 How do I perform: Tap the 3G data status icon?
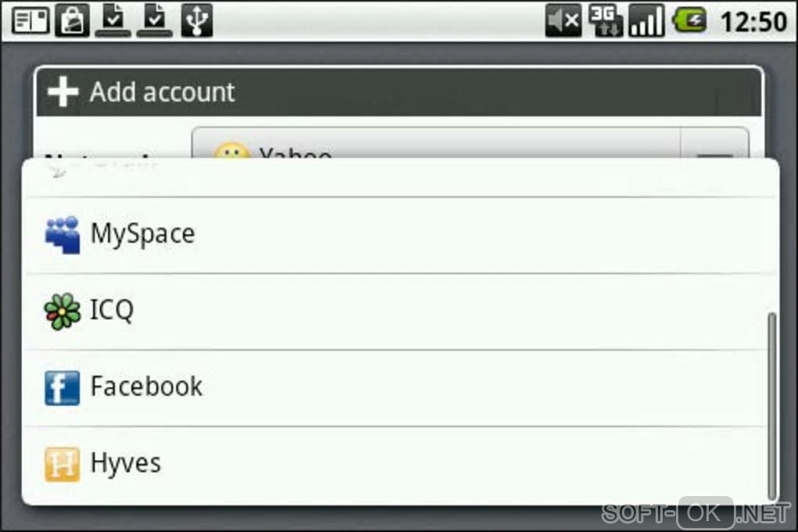click(605, 20)
